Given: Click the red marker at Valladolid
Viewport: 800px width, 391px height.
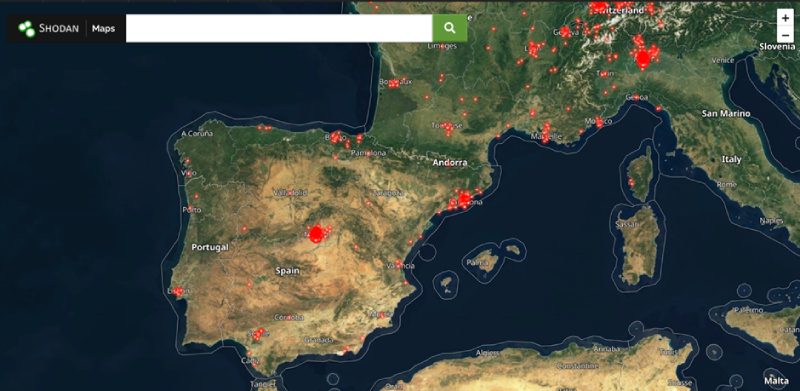Looking at the screenshot, I should coord(290,193).
